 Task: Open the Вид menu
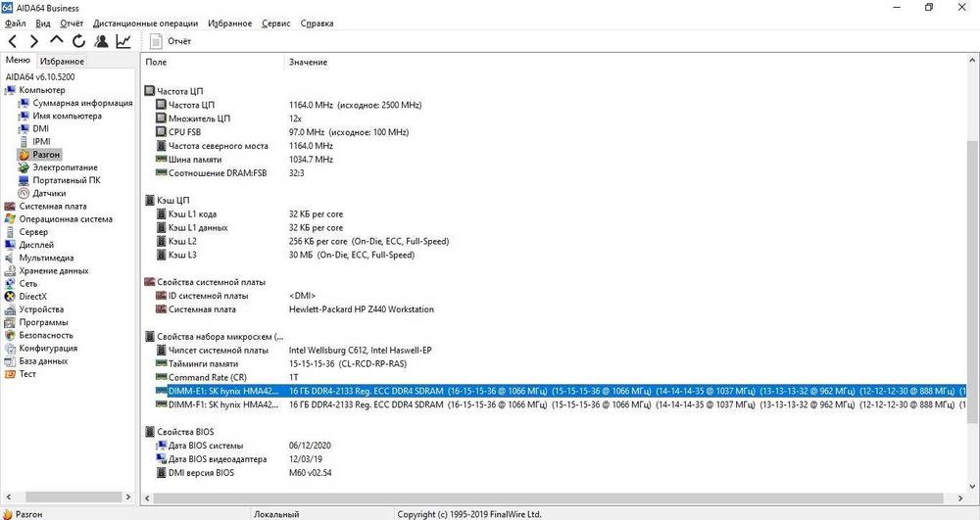coord(43,24)
